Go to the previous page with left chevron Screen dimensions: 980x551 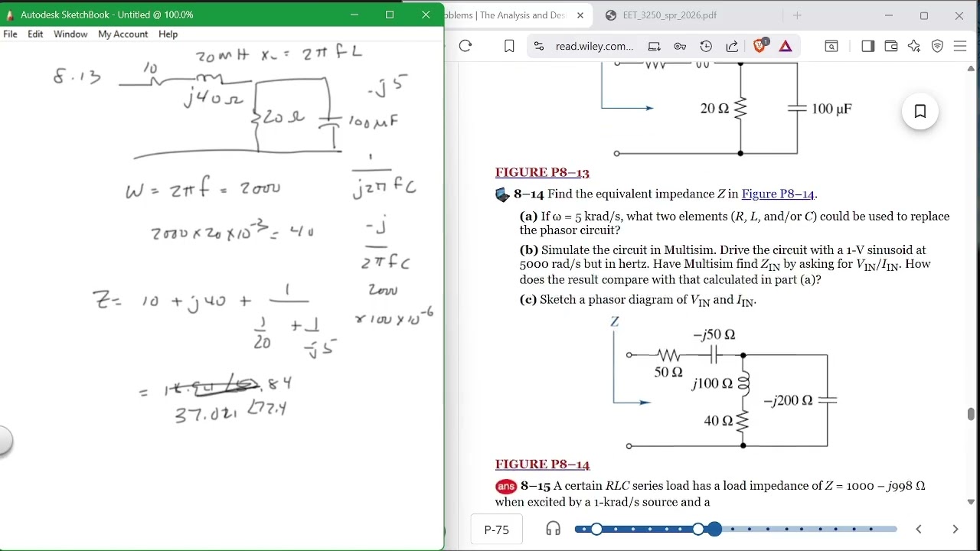919,529
